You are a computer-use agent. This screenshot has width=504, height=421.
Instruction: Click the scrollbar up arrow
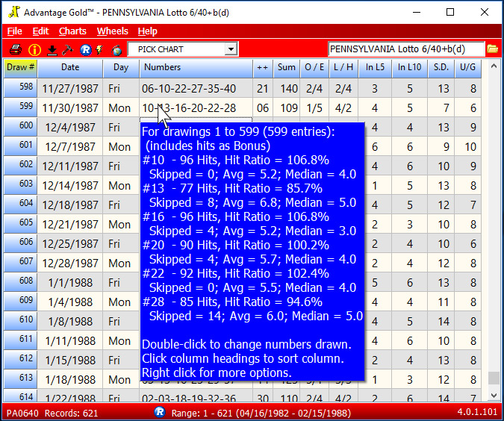(x=494, y=66)
